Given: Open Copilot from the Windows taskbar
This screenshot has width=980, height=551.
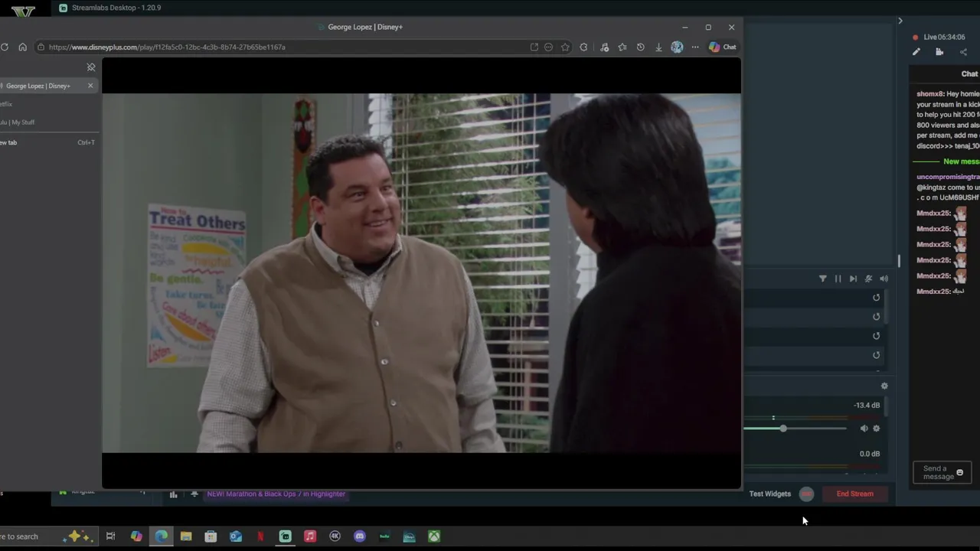Looking at the screenshot, I should (x=136, y=536).
